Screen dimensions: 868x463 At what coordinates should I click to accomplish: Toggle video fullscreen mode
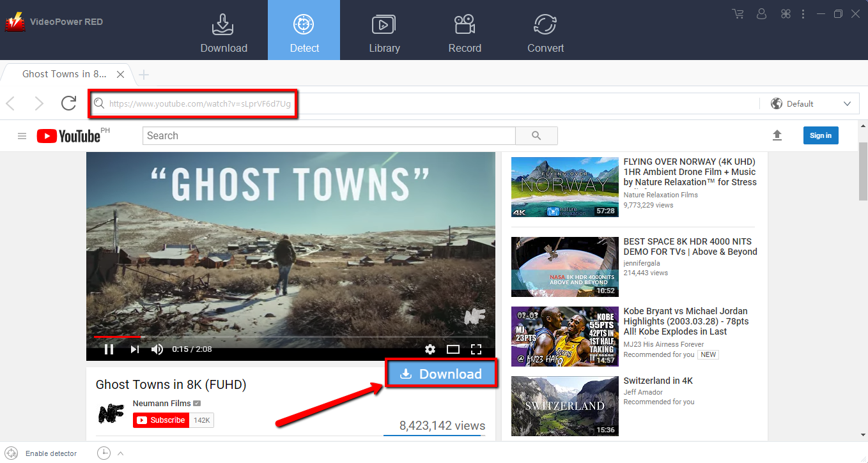[476, 349]
